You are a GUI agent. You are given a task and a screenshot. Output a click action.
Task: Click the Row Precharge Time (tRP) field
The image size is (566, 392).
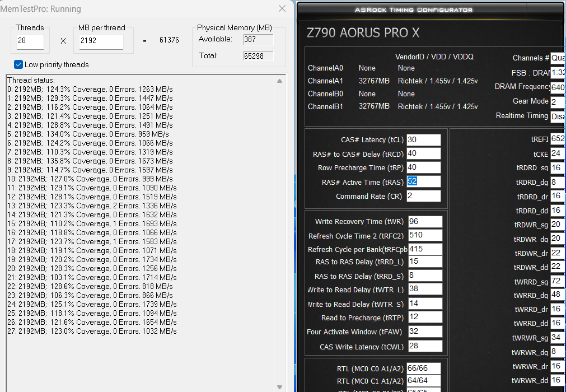click(424, 167)
